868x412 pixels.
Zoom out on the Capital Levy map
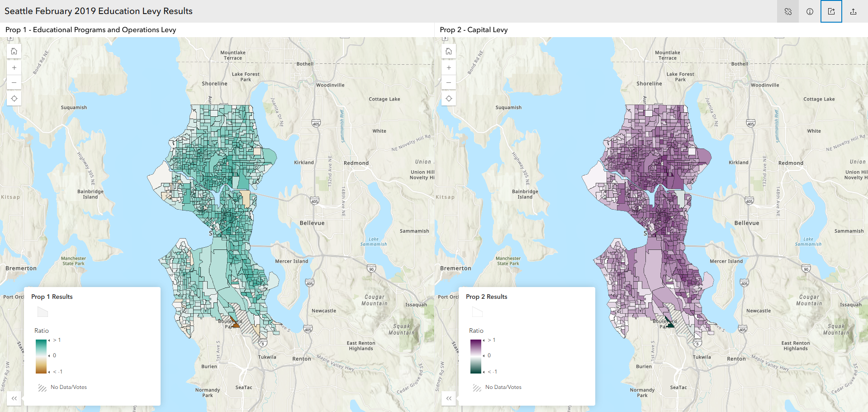pos(449,82)
